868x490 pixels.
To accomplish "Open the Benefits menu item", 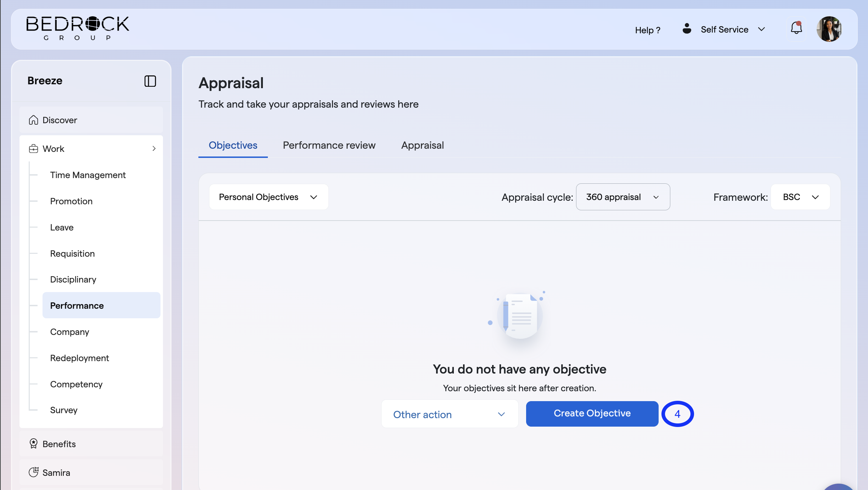I will 91,444.
